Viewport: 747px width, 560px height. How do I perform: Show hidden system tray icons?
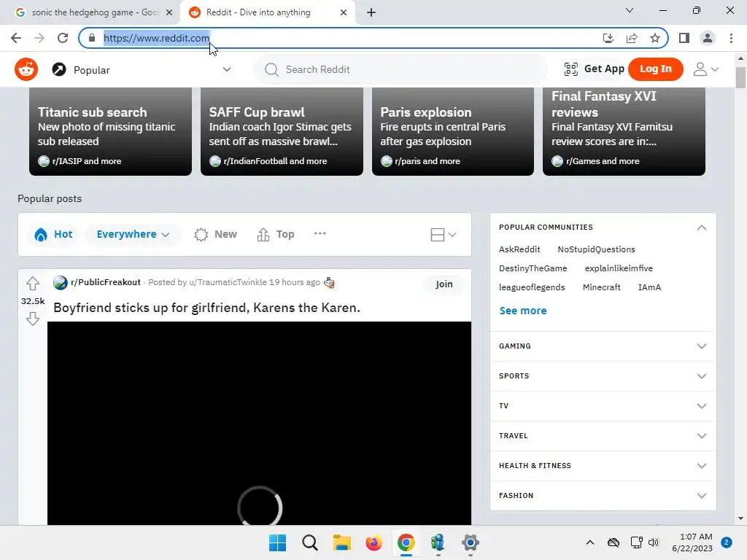tap(589, 542)
